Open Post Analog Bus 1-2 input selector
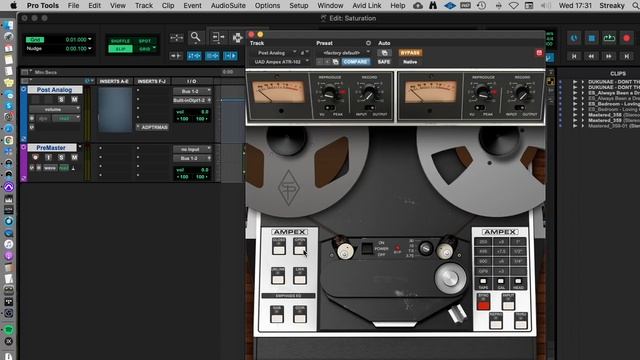This screenshot has height=360, width=640. [192, 91]
